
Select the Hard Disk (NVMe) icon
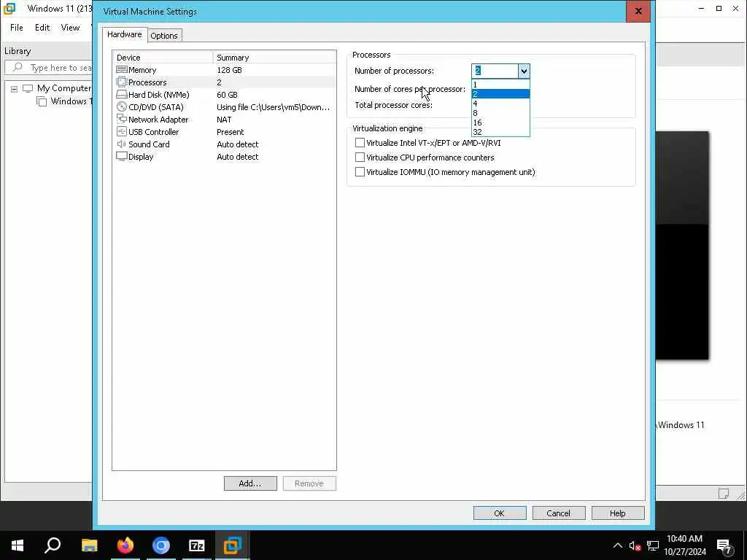[x=122, y=94]
